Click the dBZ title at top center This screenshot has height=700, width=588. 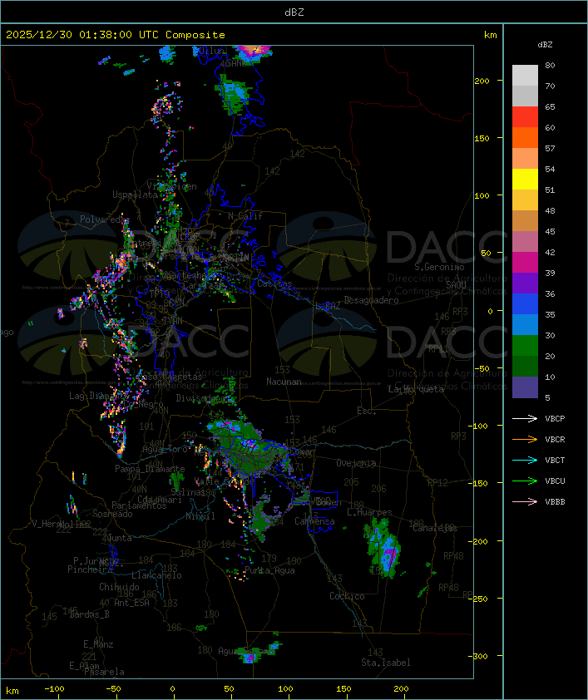click(294, 12)
